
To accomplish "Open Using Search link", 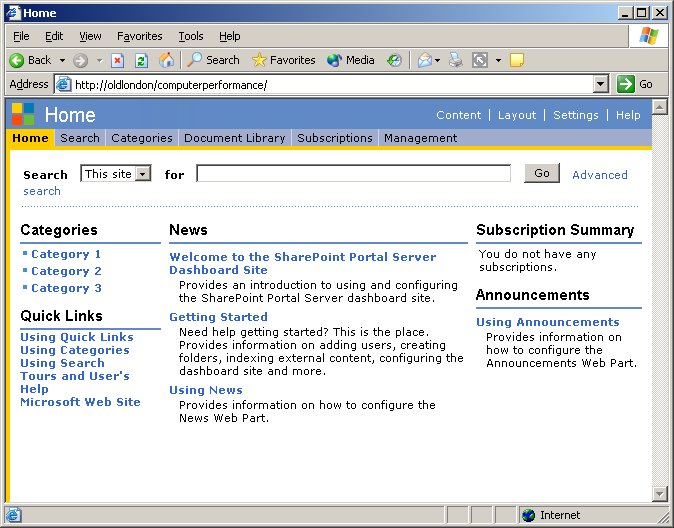I will pos(62,363).
